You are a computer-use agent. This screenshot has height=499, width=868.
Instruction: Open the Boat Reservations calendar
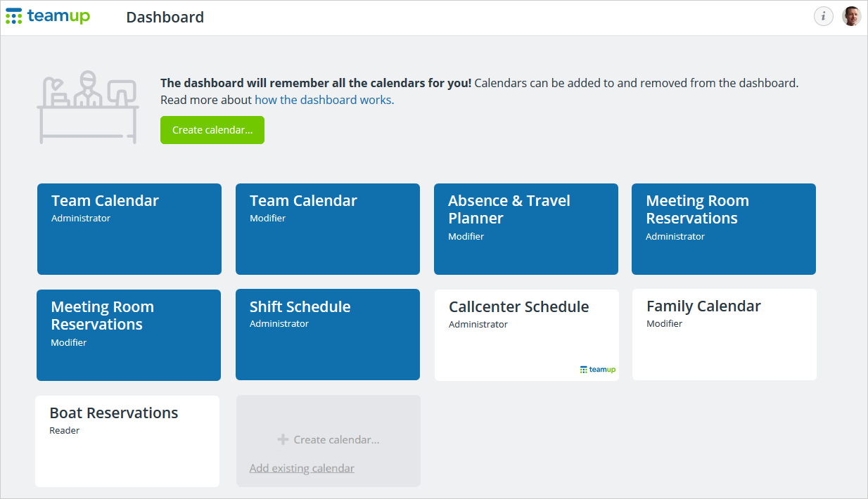(x=127, y=441)
